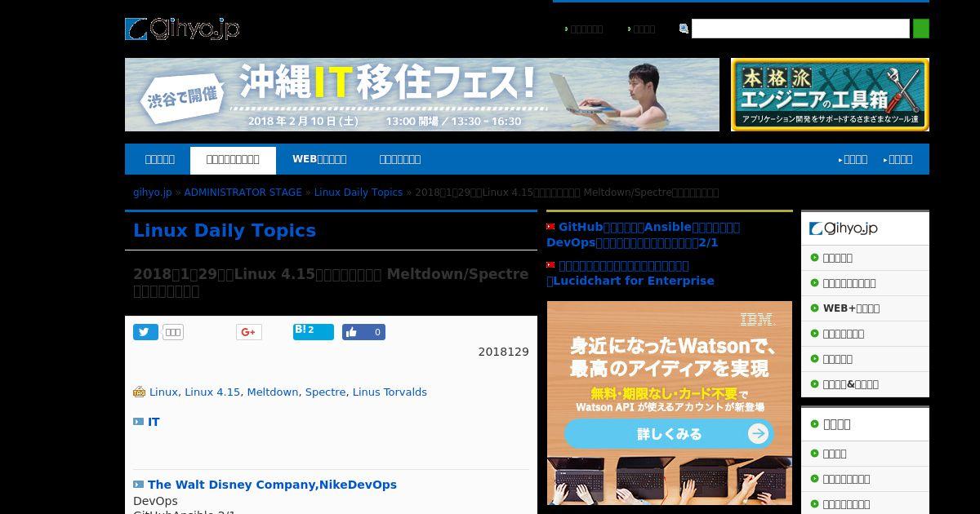Open The Walt Disney Company,NikeDevOps article link
The width and height of the screenshot is (980, 514).
[272, 484]
